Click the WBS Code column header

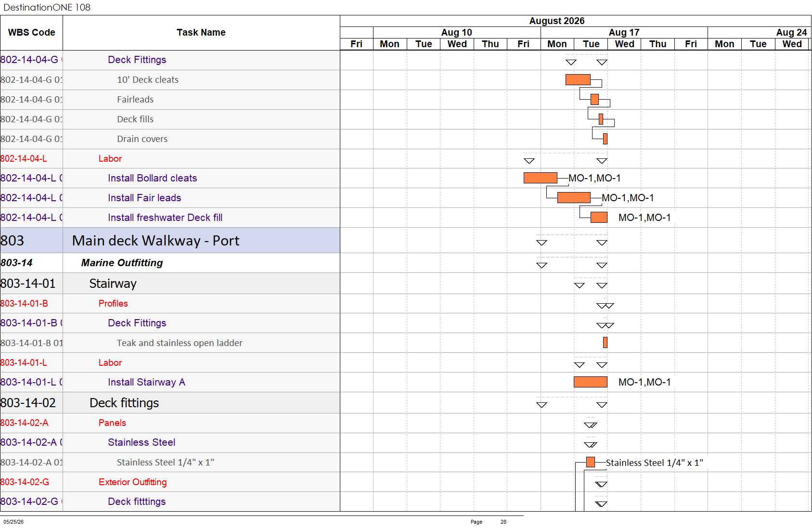31,32
